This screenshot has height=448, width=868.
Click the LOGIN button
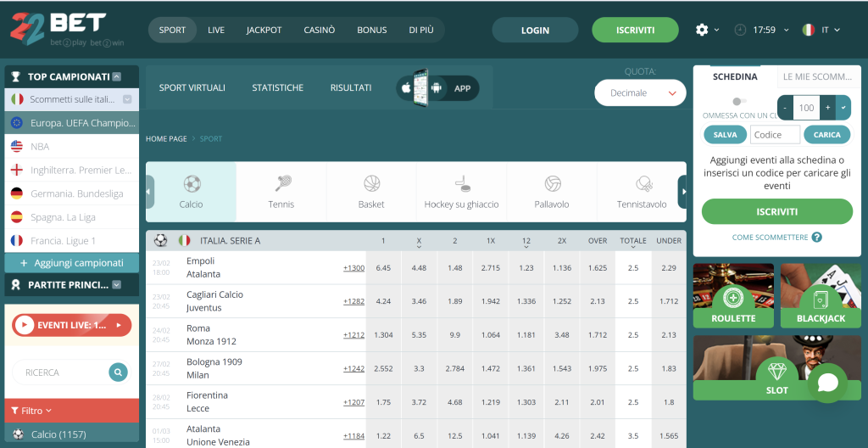coord(535,30)
